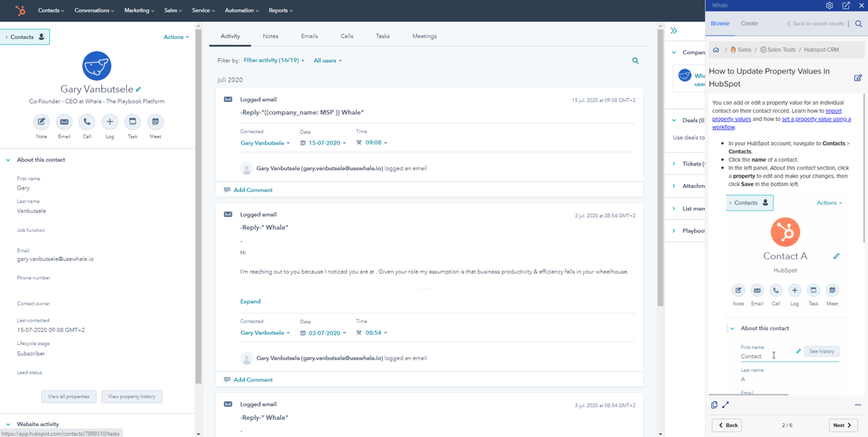Switch to the Notes tab
Image resolution: width=868 pixels, height=437 pixels.
[270, 36]
